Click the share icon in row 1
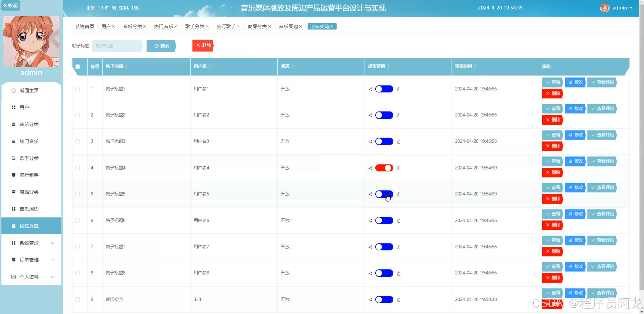Image resolution: width=644 pixels, height=314 pixels. click(370, 89)
